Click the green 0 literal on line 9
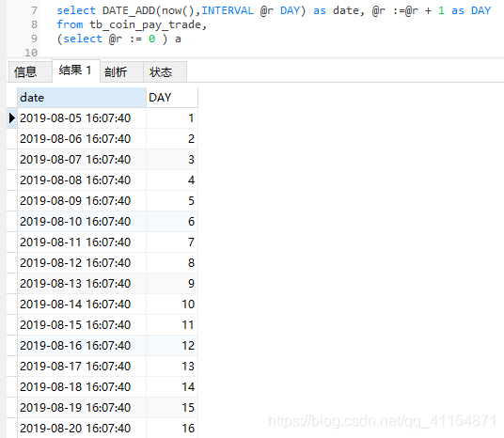This screenshot has height=438, width=504. tap(151, 39)
